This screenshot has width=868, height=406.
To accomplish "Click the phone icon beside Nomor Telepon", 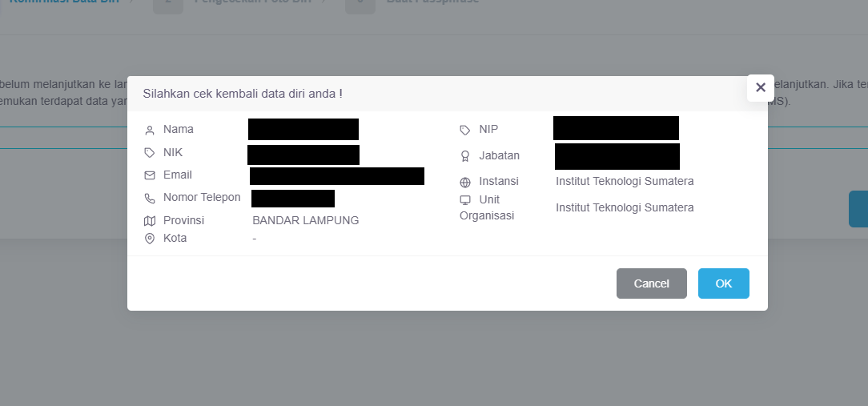I will (x=150, y=199).
